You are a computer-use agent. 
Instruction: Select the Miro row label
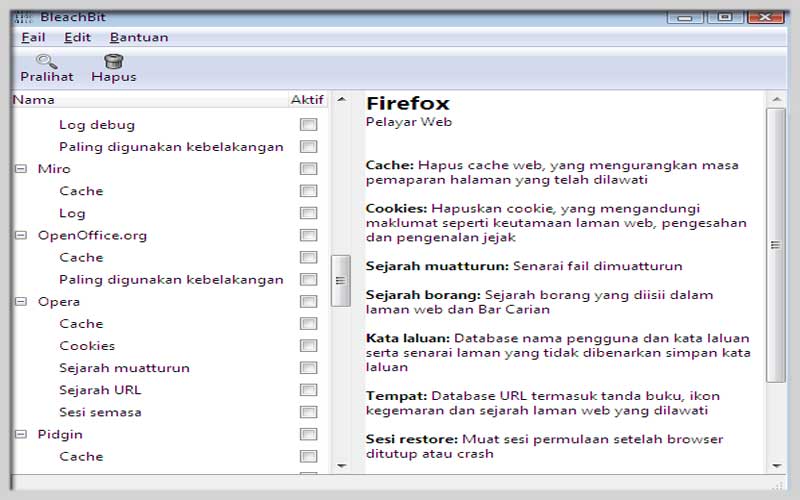coord(54,169)
